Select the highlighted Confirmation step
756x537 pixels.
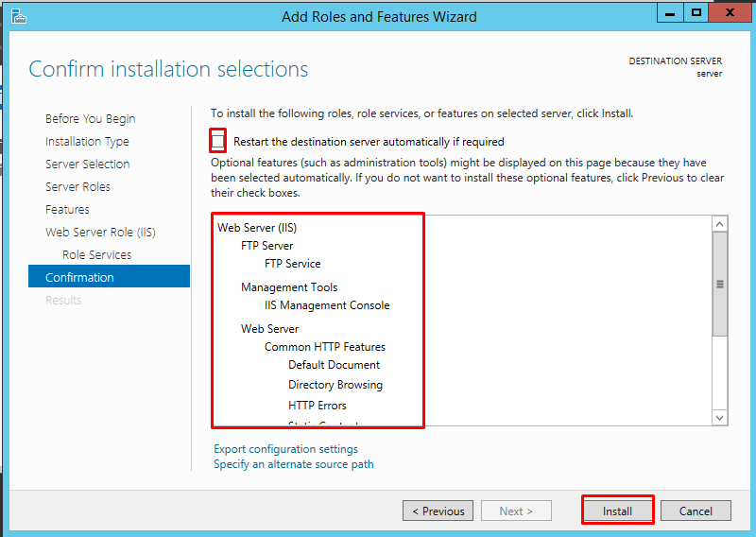[x=109, y=276]
